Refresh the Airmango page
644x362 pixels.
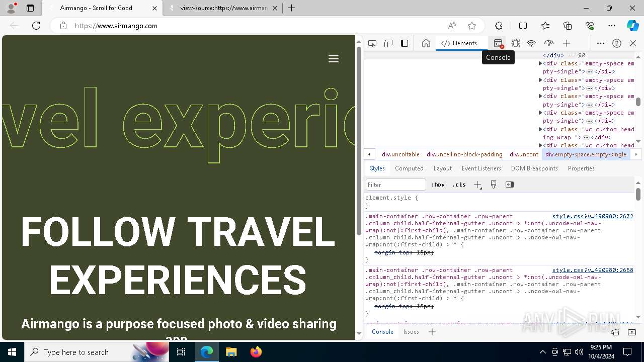(x=36, y=26)
